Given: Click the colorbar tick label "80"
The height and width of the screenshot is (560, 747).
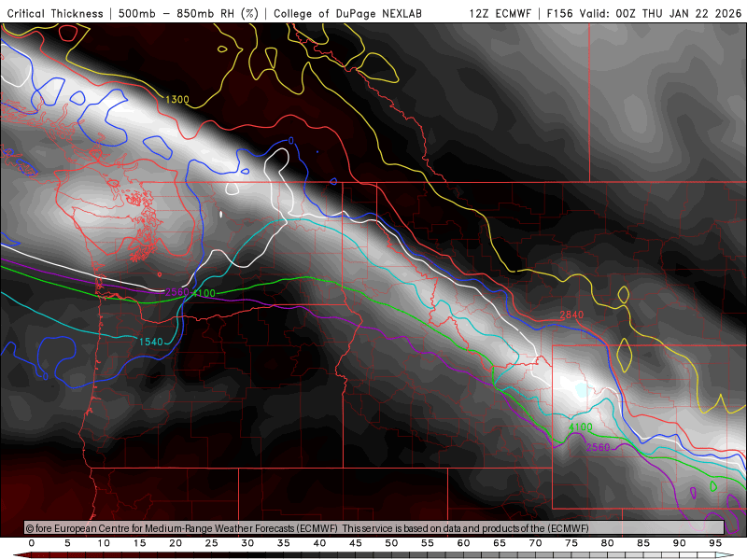Looking at the screenshot, I should pos(608,543).
